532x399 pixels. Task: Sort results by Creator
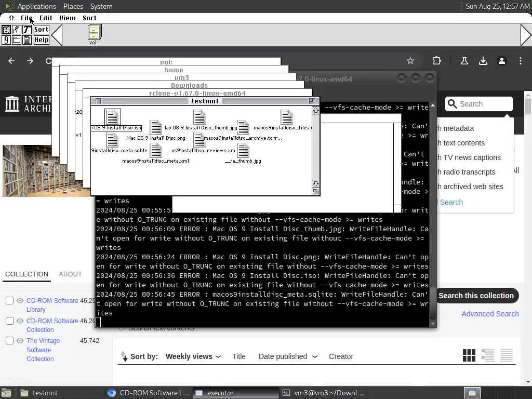[x=341, y=356]
